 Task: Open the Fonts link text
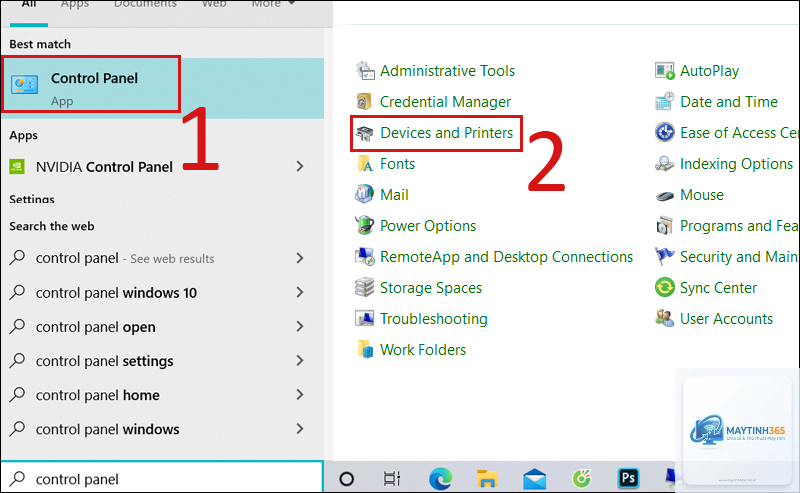tap(397, 164)
